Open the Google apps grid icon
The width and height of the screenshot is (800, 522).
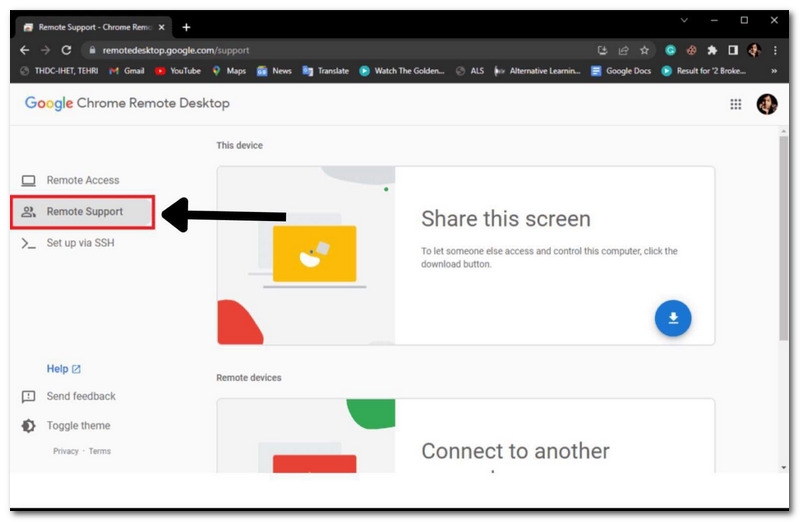735,104
